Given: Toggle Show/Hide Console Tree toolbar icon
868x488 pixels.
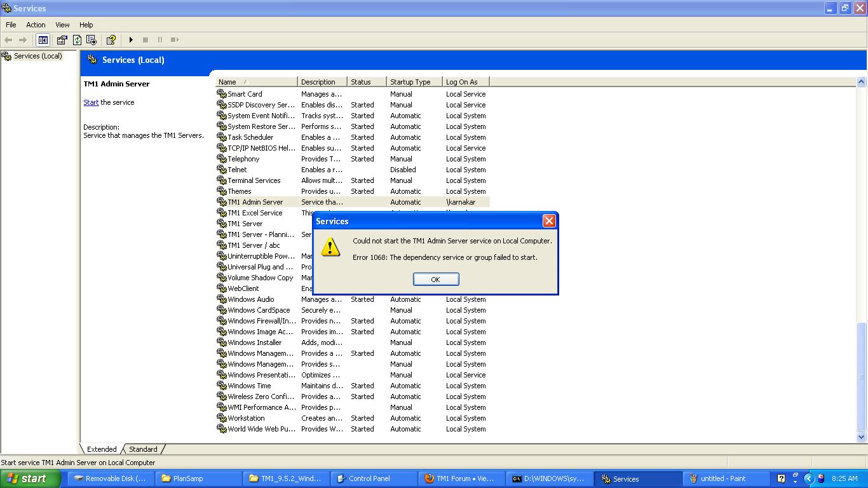Looking at the screenshot, I should [x=43, y=40].
